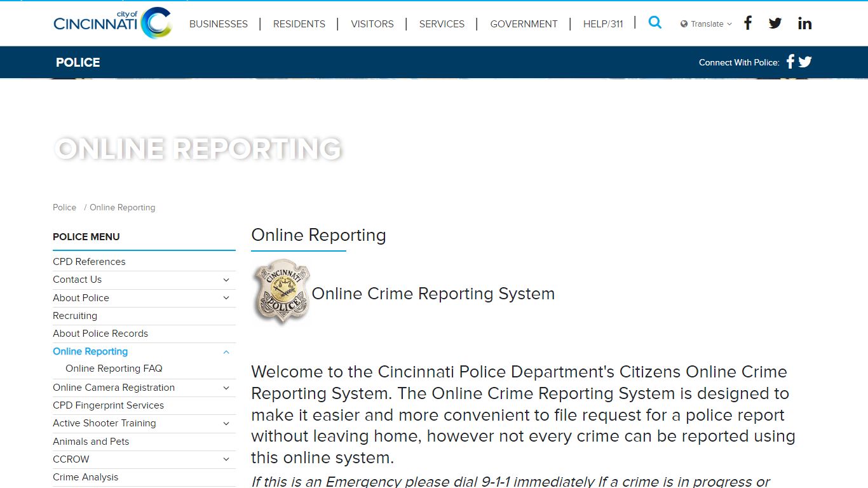Open CPD Fingerprint Services link
Screen dimensions: 868x488
108,405
